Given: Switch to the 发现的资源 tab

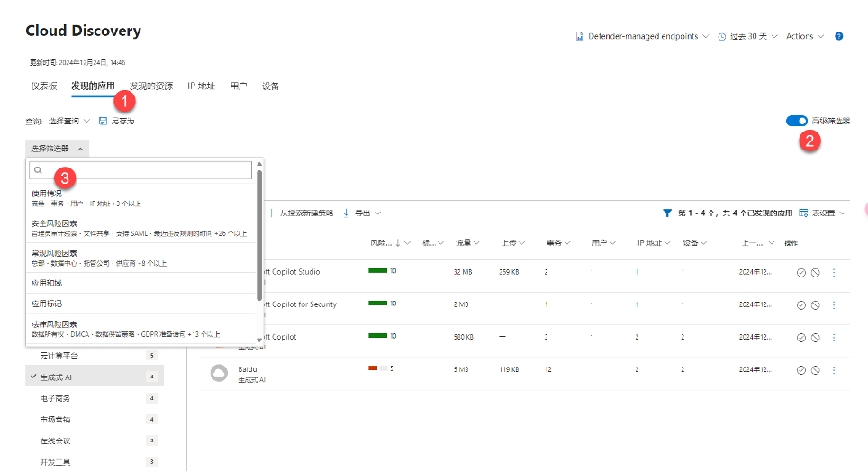Looking at the screenshot, I should coord(151,86).
